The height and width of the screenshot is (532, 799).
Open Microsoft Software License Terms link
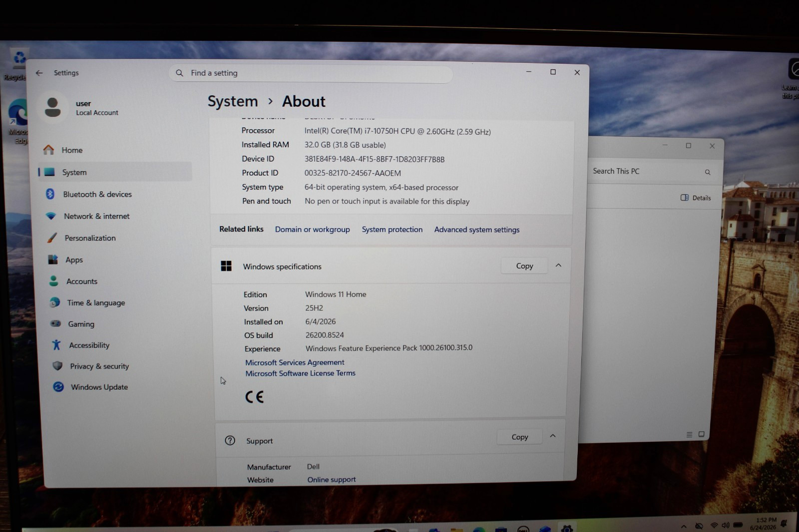300,373
